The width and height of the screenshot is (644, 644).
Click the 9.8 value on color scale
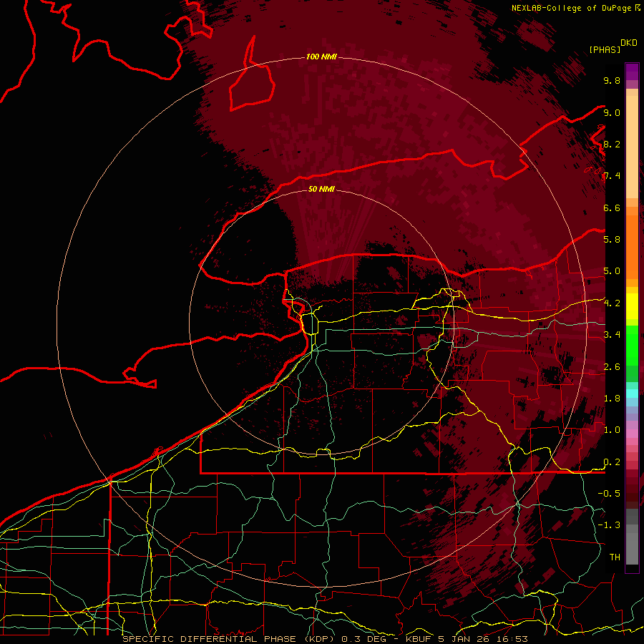pos(612,80)
